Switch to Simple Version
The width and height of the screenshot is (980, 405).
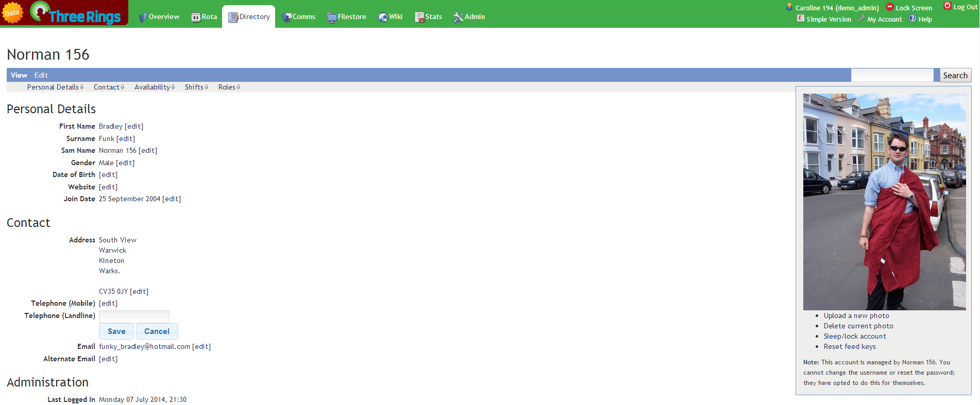click(x=829, y=19)
